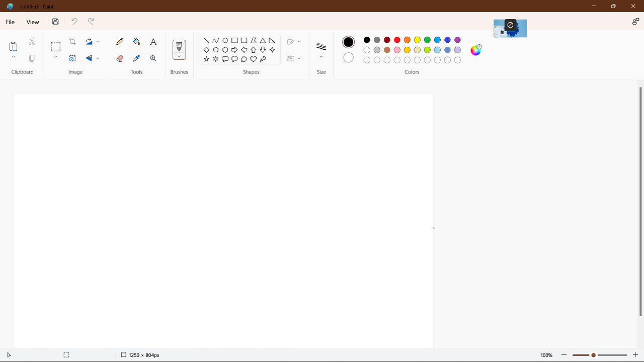Select the Color picker eyedropper tool
The width and height of the screenshot is (644, 362).
(136, 58)
